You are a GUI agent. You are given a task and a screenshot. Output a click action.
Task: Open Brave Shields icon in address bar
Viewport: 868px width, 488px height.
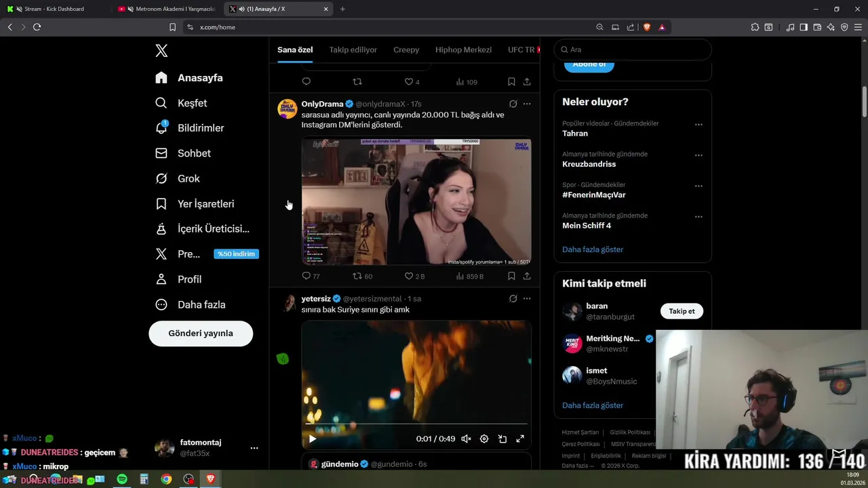click(647, 27)
